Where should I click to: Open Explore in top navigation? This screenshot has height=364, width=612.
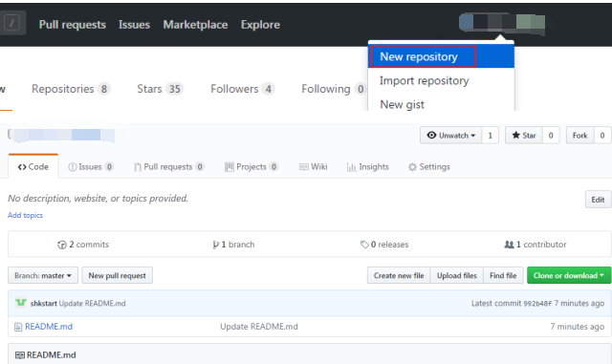(x=260, y=25)
